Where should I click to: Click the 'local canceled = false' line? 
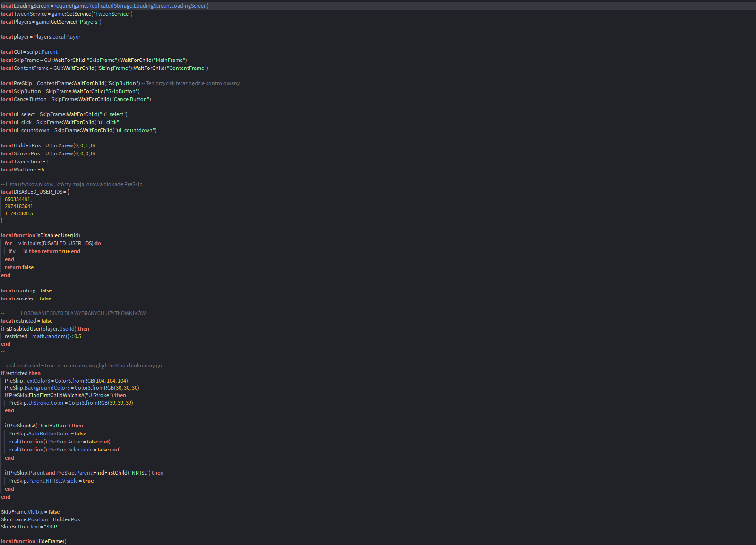click(x=26, y=298)
